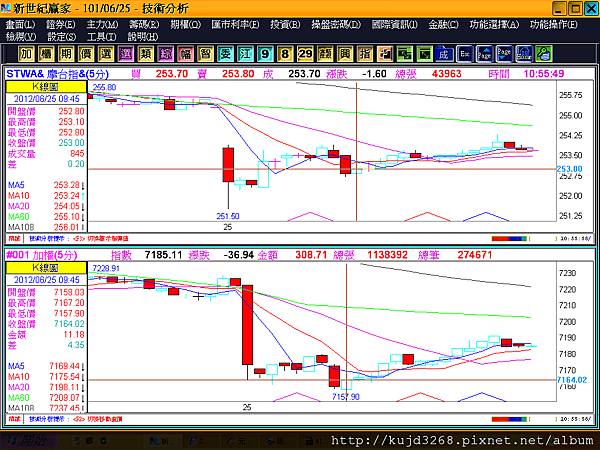
Task: Open the 工具(T) menu
Action: tap(101, 37)
